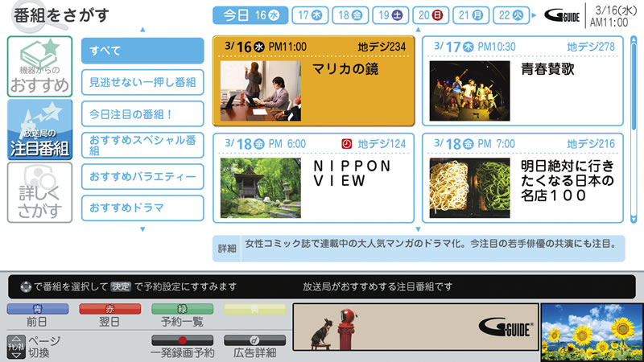Click the red-dot 一発録画予約 record button
The width and height of the screenshot is (644, 362).
[x=183, y=340]
